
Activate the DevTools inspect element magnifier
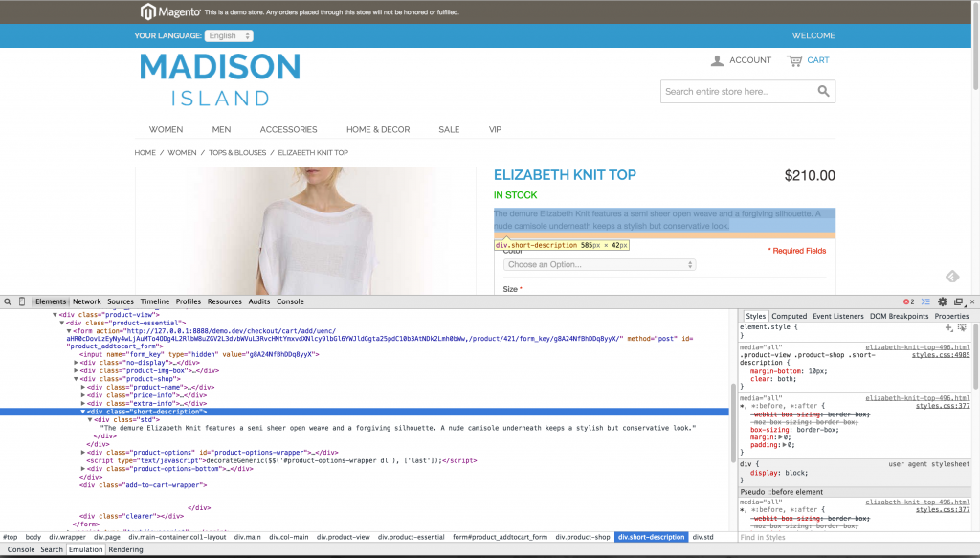coord(8,301)
